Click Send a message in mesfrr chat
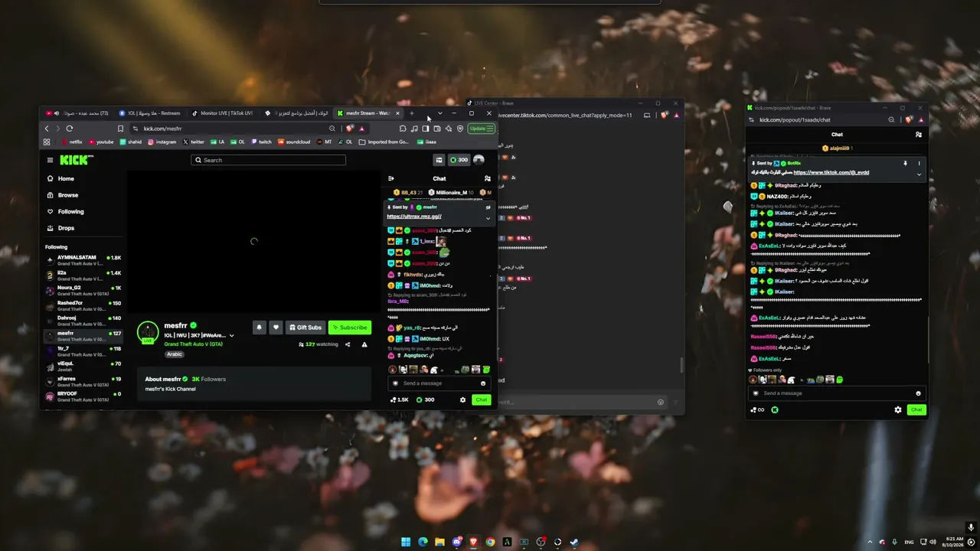The width and height of the screenshot is (980, 551). coord(438,383)
